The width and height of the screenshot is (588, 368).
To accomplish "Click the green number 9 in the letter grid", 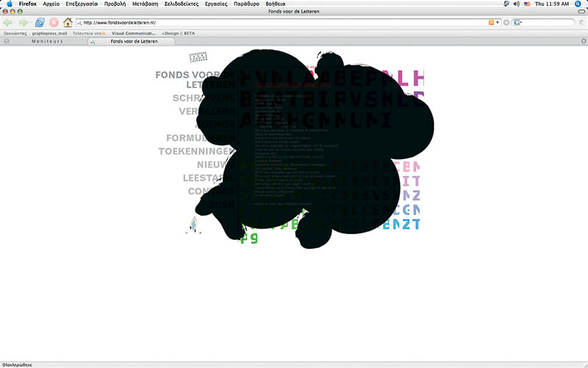I will tap(254, 238).
